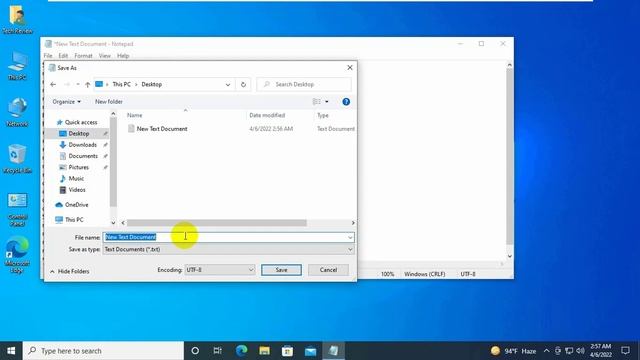Expand the File name dropdown arrow
Image resolution: width=640 pixels, height=360 pixels.
350,237
